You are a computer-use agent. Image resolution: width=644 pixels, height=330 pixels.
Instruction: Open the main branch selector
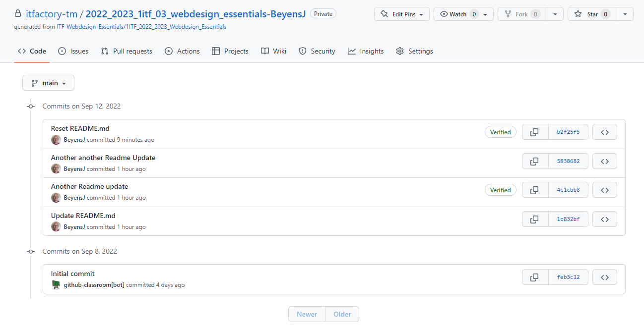coord(48,83)
